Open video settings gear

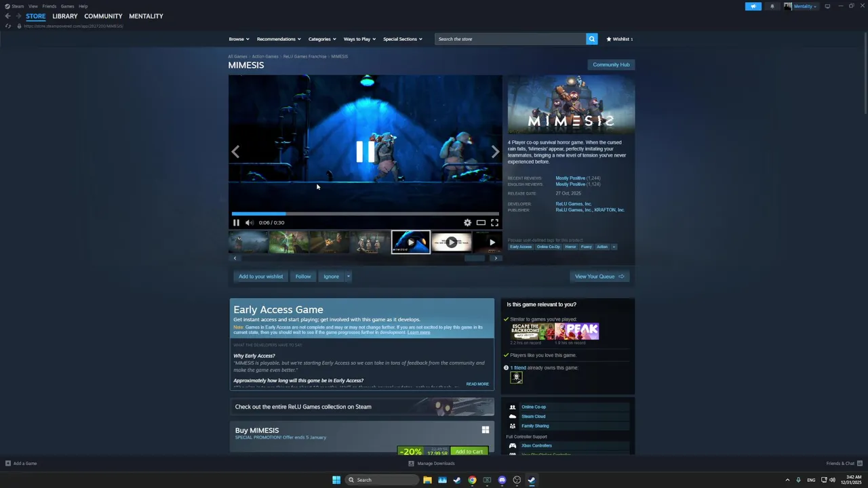coord(467,222)
